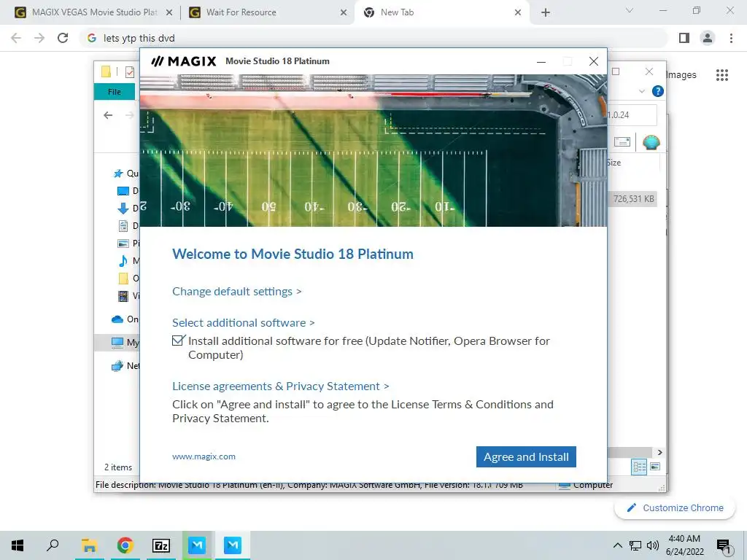Open the Videos filmstrip icon in sidebar
Image resolution: width=747 pixels, height=560 pixels.
pos(123,296)
